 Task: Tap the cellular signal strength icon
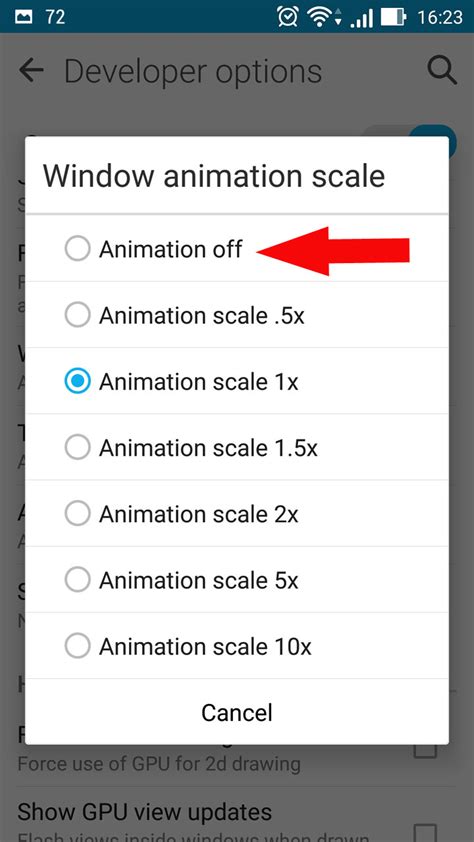361,18
